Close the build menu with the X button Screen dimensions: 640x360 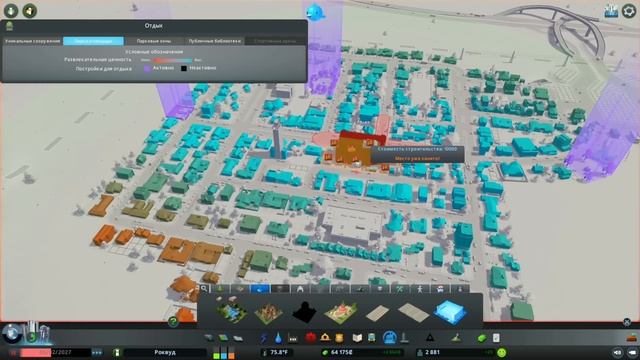click(627, 322)
